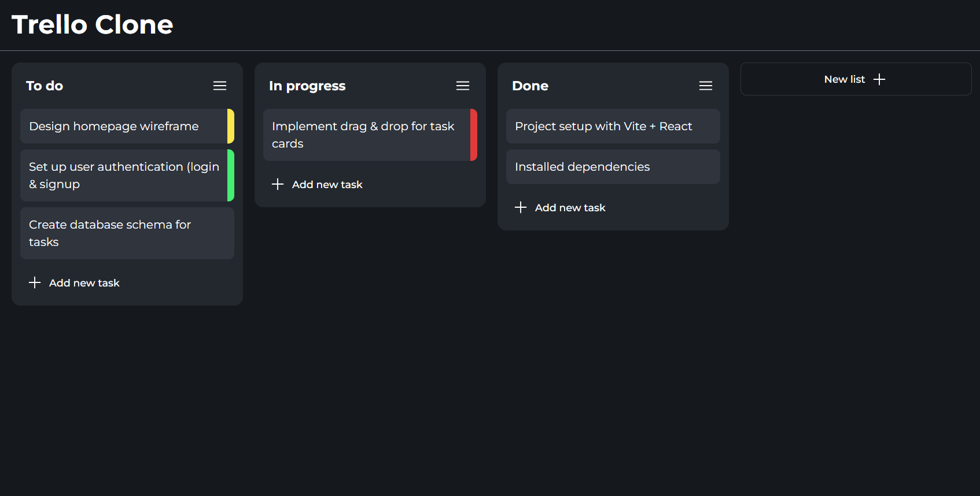Click the green label on Set up user authentication

tap(231, 175)
